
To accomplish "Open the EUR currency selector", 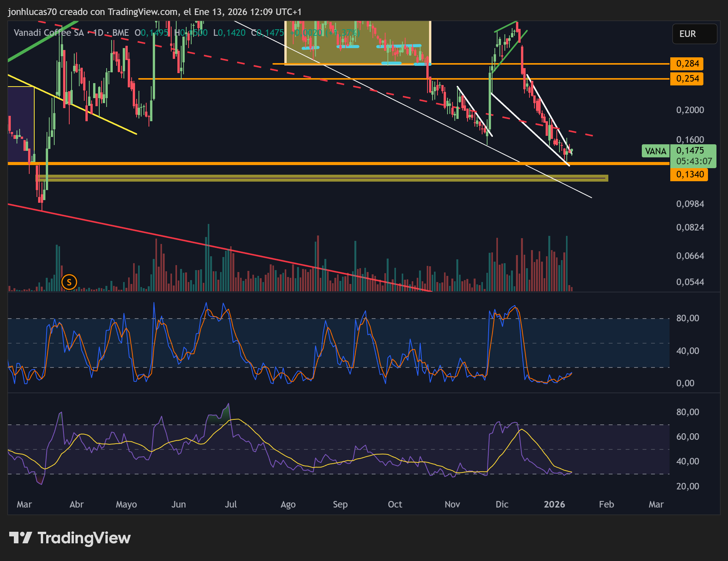I will coord(695,34).
